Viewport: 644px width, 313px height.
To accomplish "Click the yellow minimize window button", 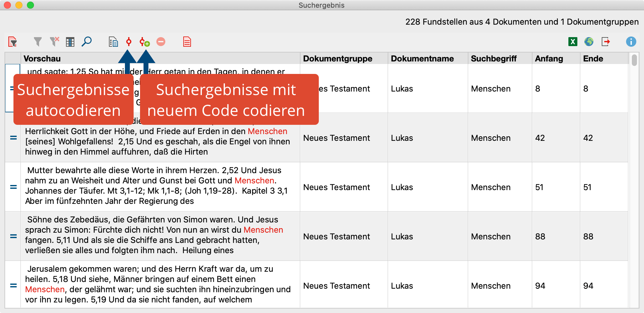I will point(19,5).
